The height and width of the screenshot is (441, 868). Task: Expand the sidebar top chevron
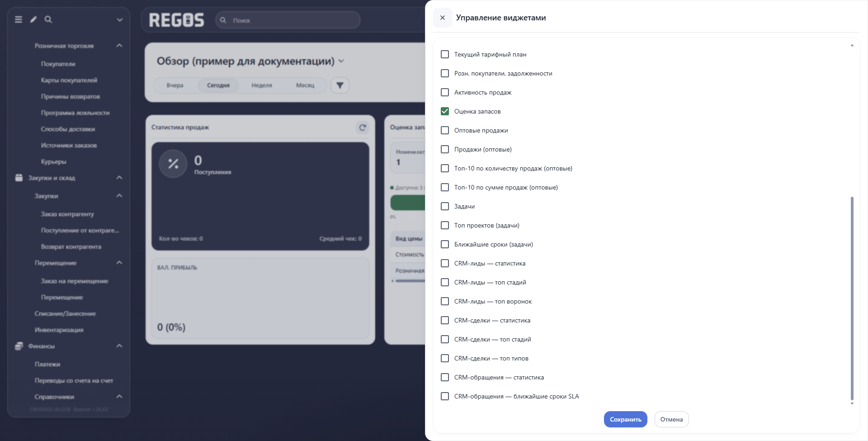[x=120, y=19]
